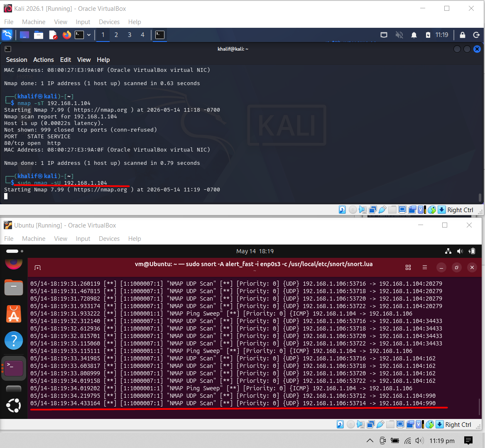Close the khalif@kali terminal with blue X
485x448 pixels.
pos(477,49)
